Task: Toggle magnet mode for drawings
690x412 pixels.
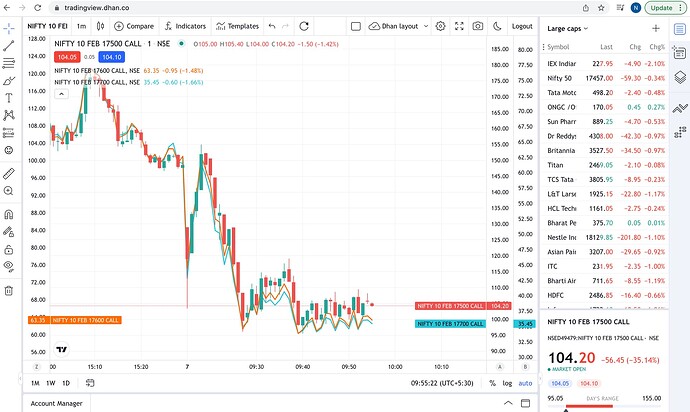Action: click(x=9, y=214)
